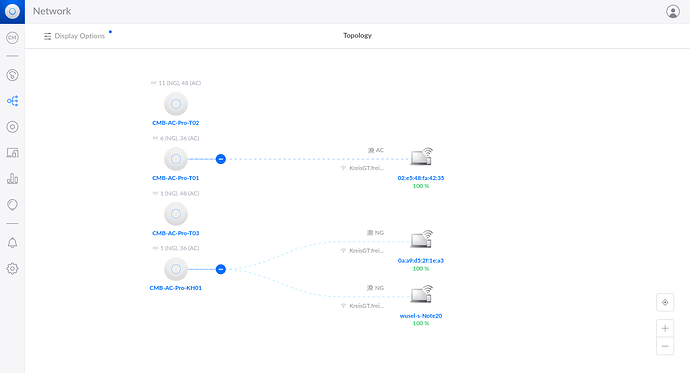The height and width of the screenshot is (373, 690).
Task: Select the CMB-AC-Pro-T03 access point icon
Action: [x=176, y=214]
